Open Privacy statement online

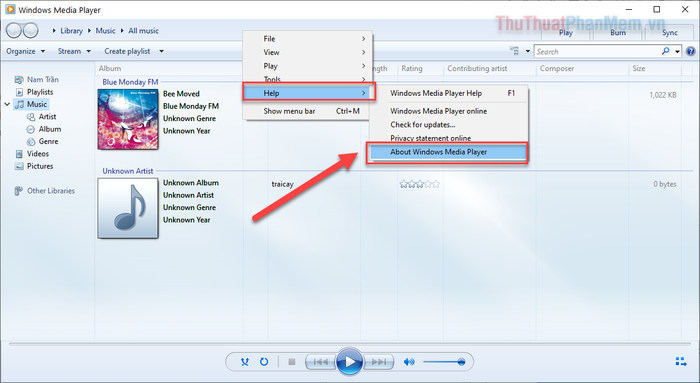pos(448,137)
